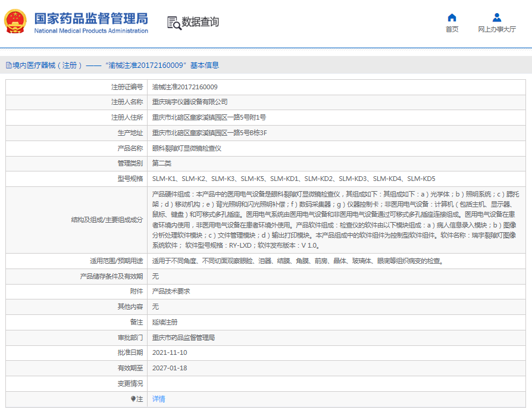Go to 网上办事大厅 link
This screenshot has height=412, width=532.
coord(497,30)
